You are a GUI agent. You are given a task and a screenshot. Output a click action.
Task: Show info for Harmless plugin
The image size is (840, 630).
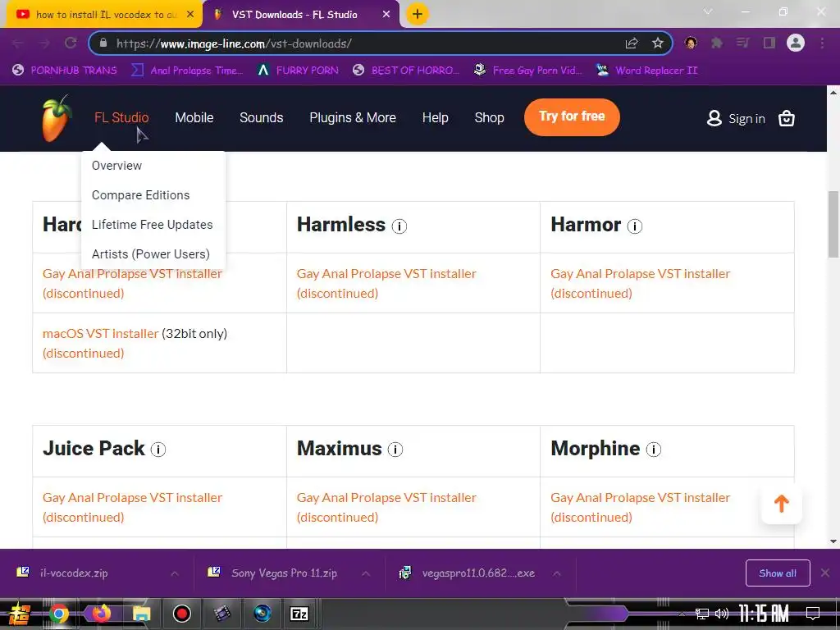click(x=399, y=226)
